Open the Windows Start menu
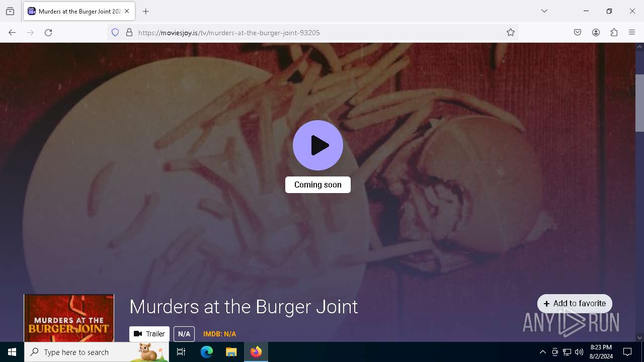The image size is (644, 362). 12,352
